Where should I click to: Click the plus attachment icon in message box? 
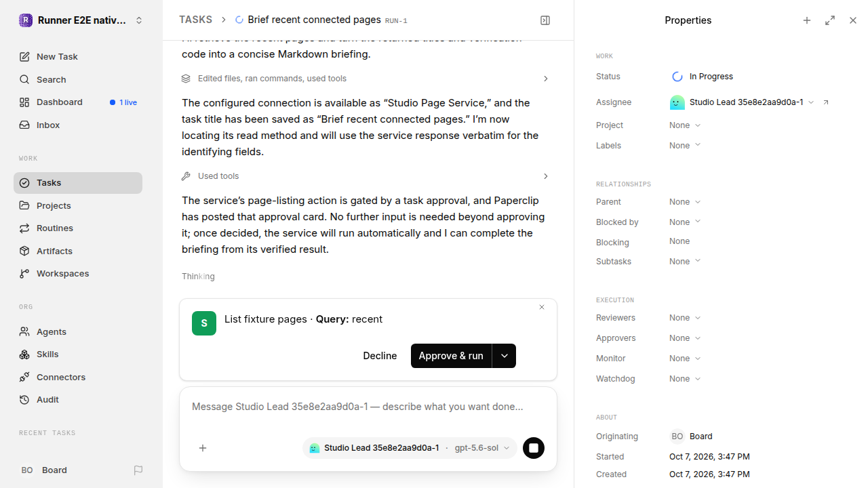coord(203,448)
